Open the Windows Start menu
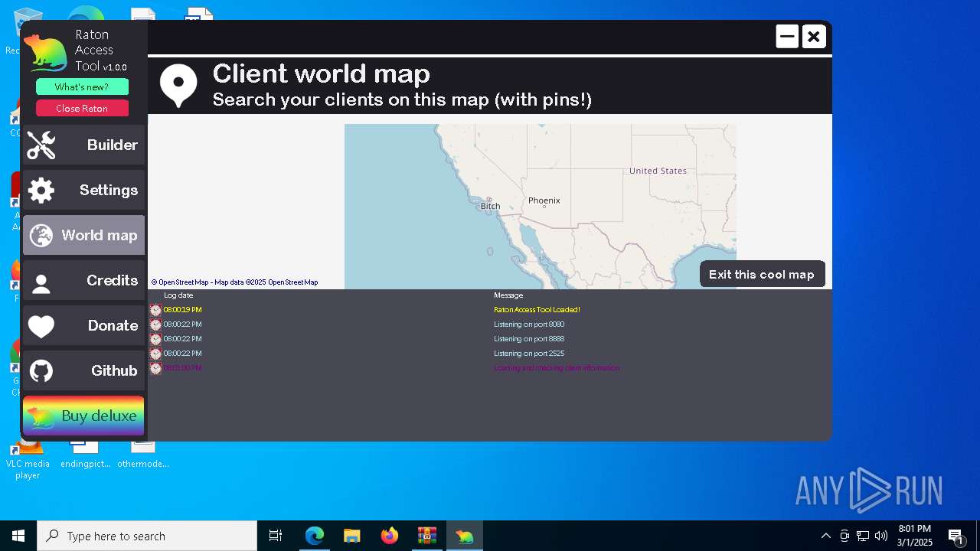The image size is (980, 551). (x=18, y=536)
